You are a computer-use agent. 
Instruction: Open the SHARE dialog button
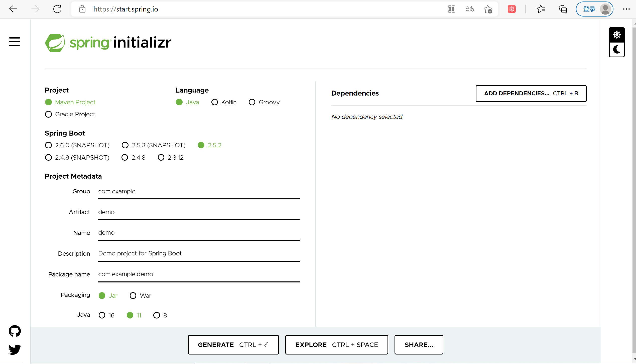tap(419, 345)
